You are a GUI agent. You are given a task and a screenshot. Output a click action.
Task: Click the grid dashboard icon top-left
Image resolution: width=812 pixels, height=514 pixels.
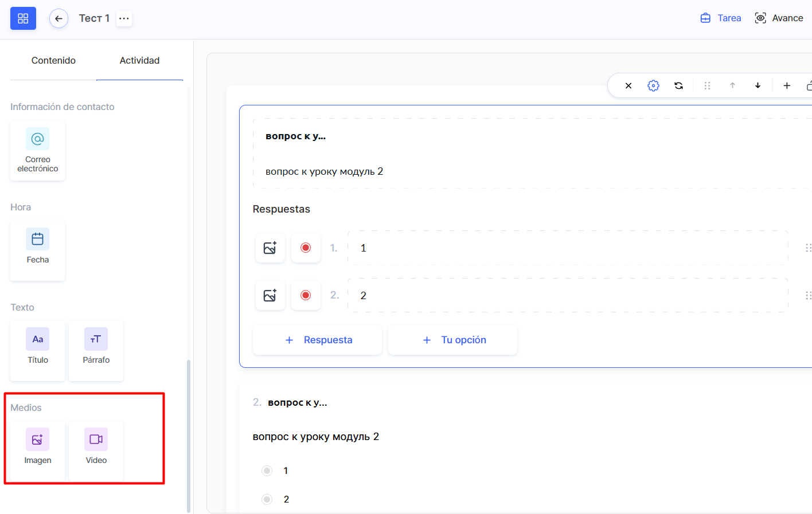[x=23, y=18]
